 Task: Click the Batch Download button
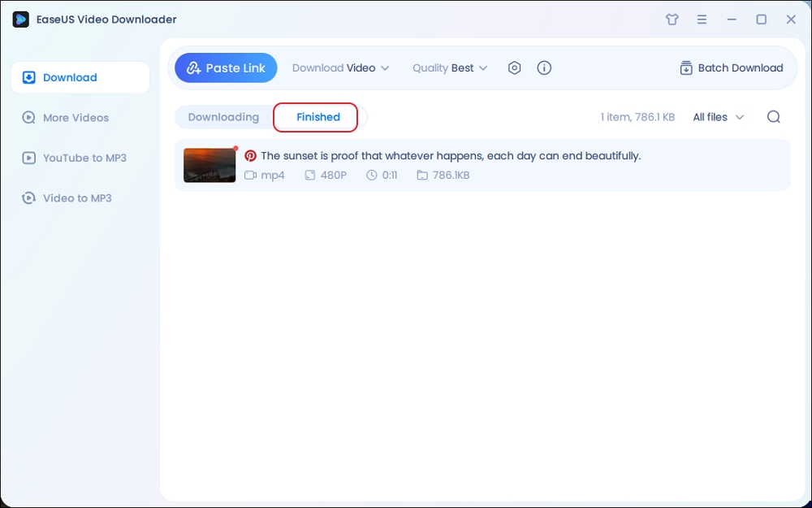coord(732,68)
